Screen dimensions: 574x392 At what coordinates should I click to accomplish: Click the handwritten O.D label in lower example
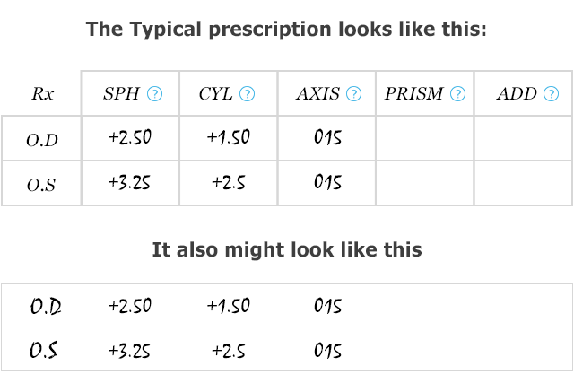46,307
